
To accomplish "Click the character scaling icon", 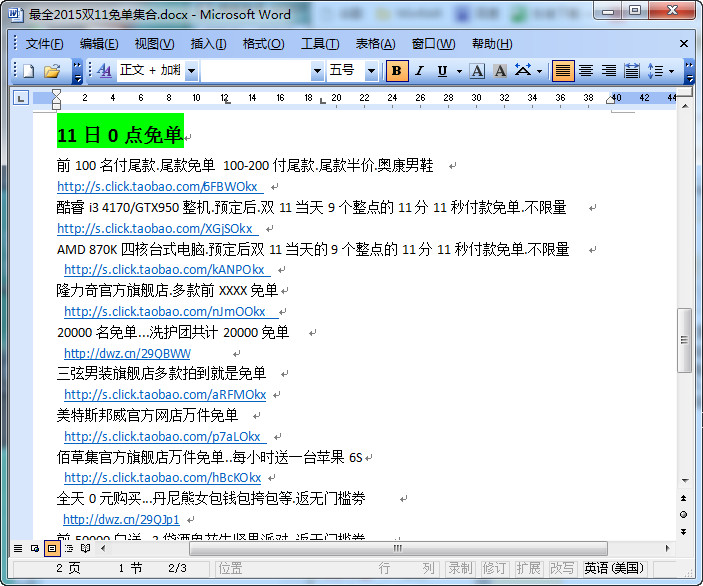I will click(x=523, y=71).
